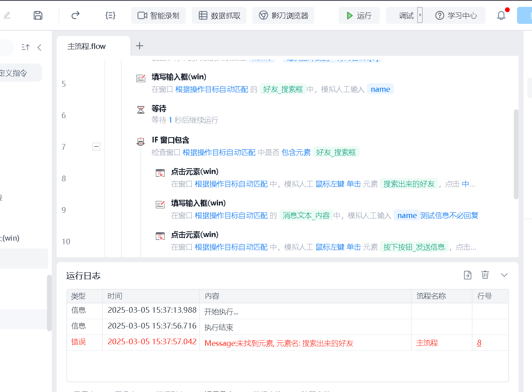
Task: Click the 2025-03-05 15:37:13.988 timestamp
Action: 152,310
